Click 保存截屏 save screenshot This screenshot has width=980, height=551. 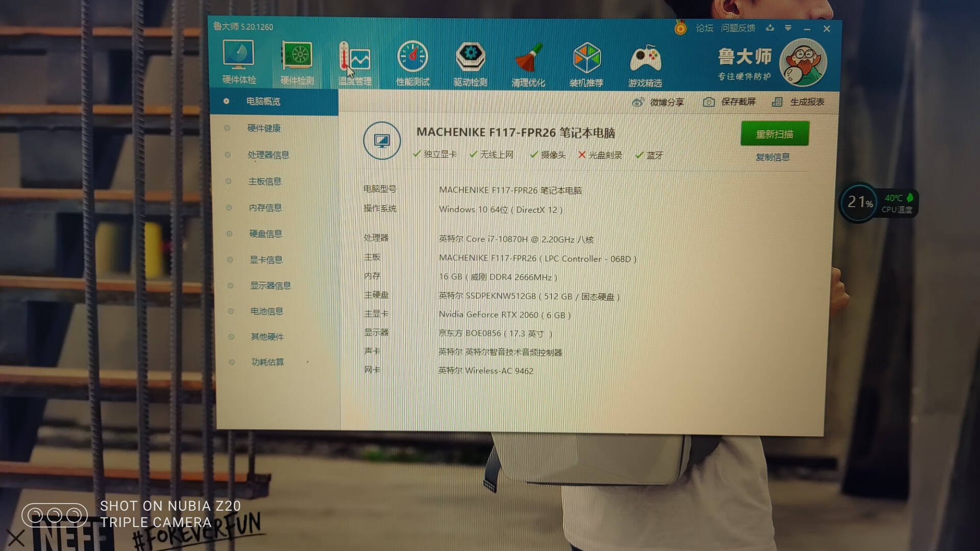pyautogui.click(x=729, y=102)
